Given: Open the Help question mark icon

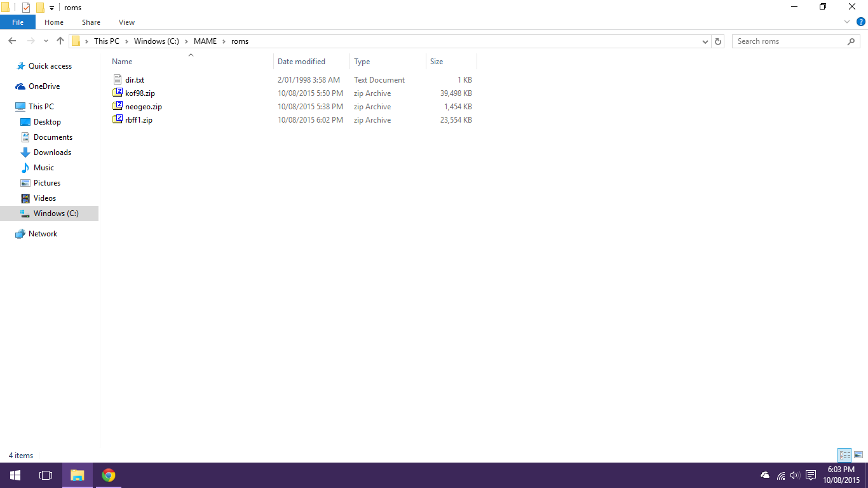Looking at the screenshot, I should 861,22.
